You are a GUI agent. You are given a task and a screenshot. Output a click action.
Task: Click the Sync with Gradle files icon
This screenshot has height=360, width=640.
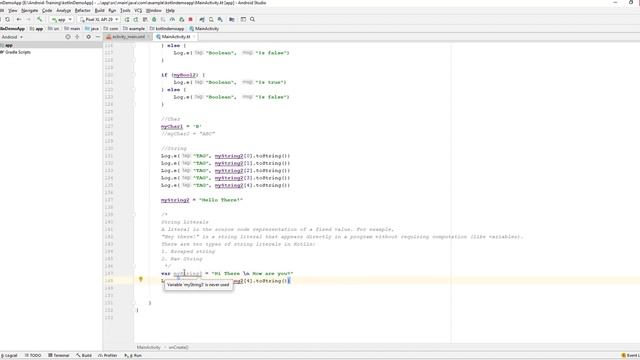[202, 19]
